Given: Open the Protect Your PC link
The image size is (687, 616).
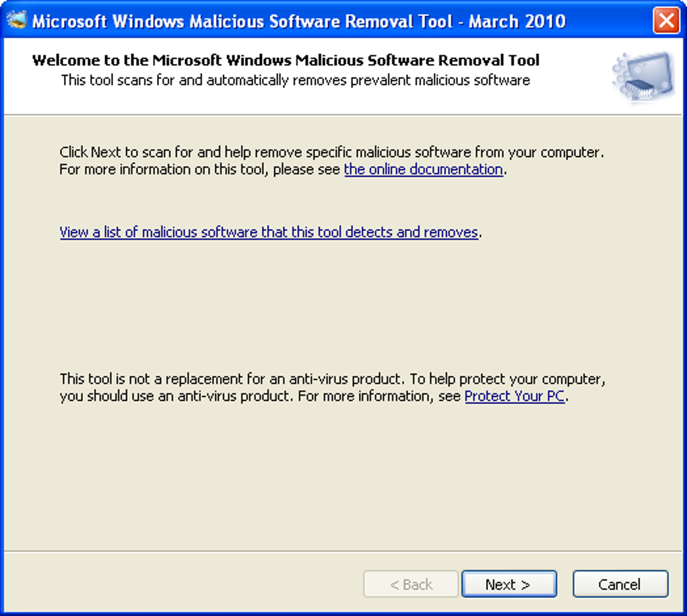Looking at the screenshot, I should coord(515,397).
